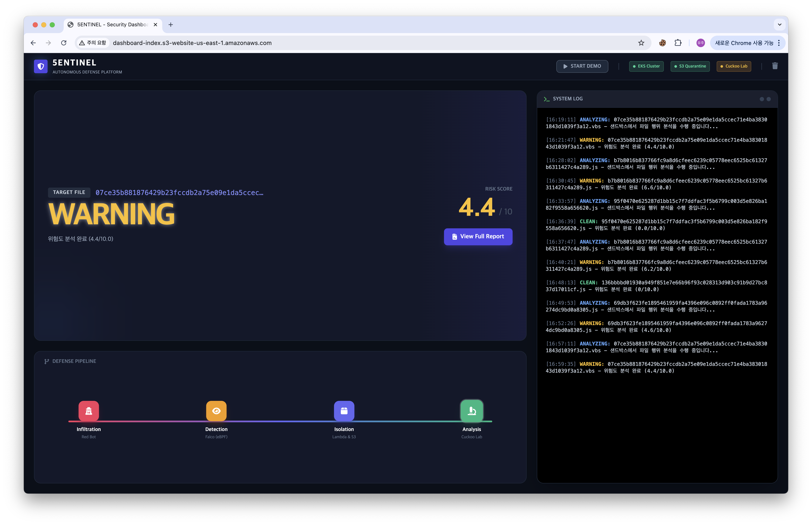Expand the tab search dropdown chevron

point(780,25)
